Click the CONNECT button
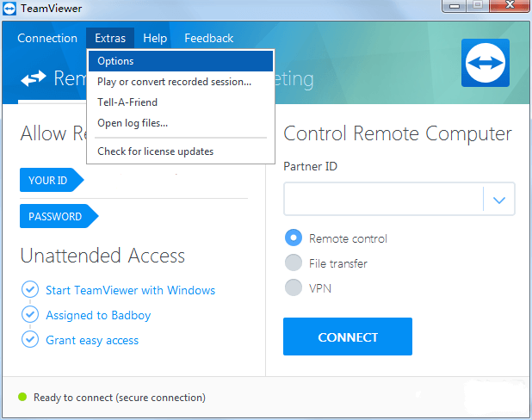 pyautogui.click(x=348, y=337)
